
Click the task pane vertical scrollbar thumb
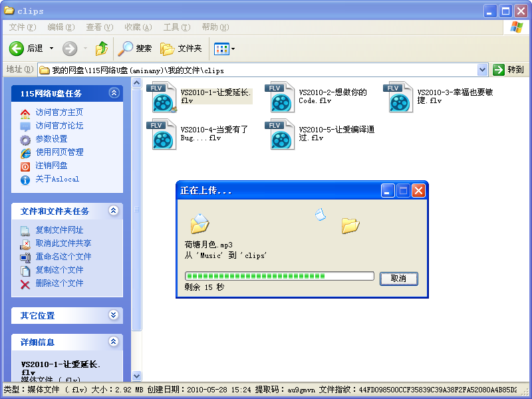(x=136, y=209)
